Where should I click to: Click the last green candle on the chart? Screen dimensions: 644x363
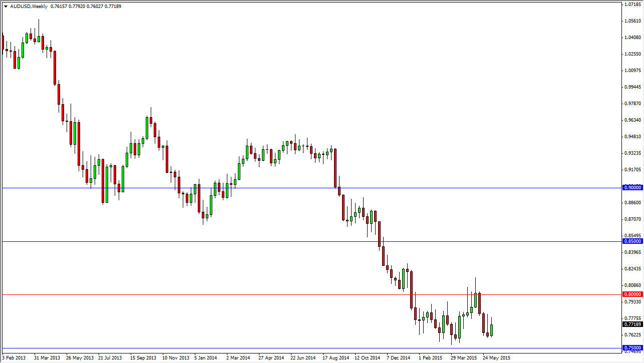[492, 330]
